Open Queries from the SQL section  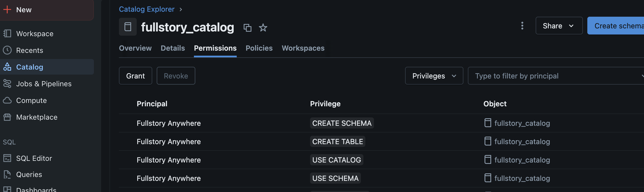[x=29, y=174]
